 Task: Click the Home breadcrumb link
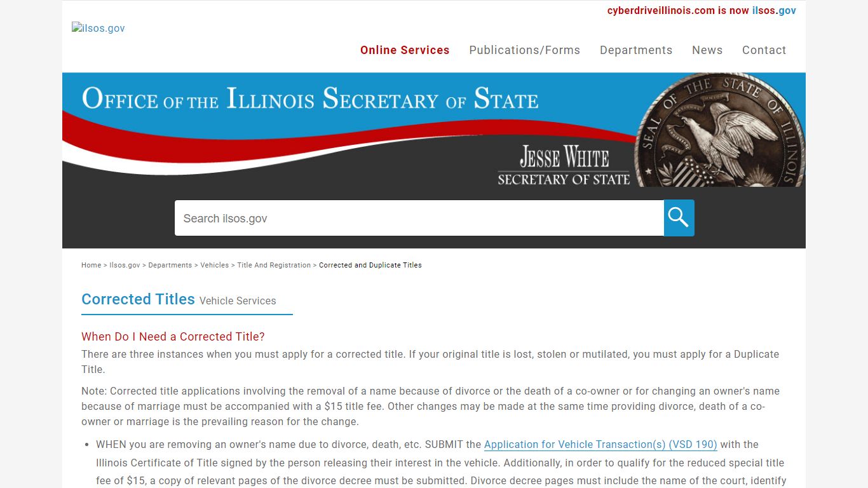(91, 265)
